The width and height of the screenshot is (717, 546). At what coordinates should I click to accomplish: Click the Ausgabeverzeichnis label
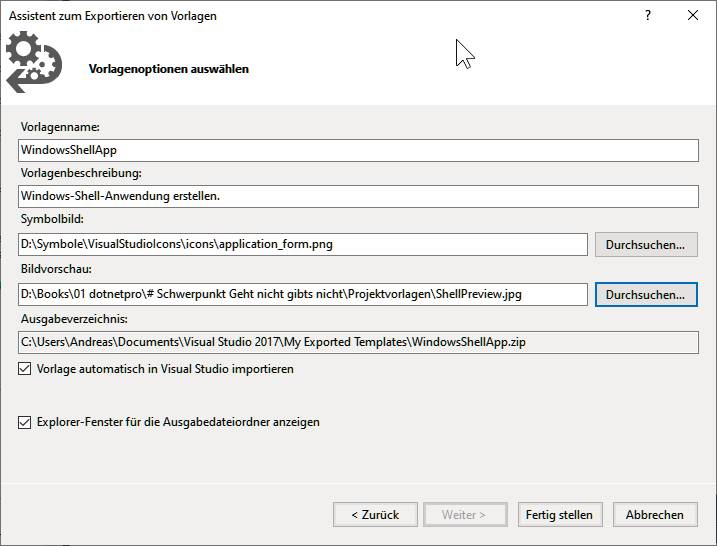[74, 319]
